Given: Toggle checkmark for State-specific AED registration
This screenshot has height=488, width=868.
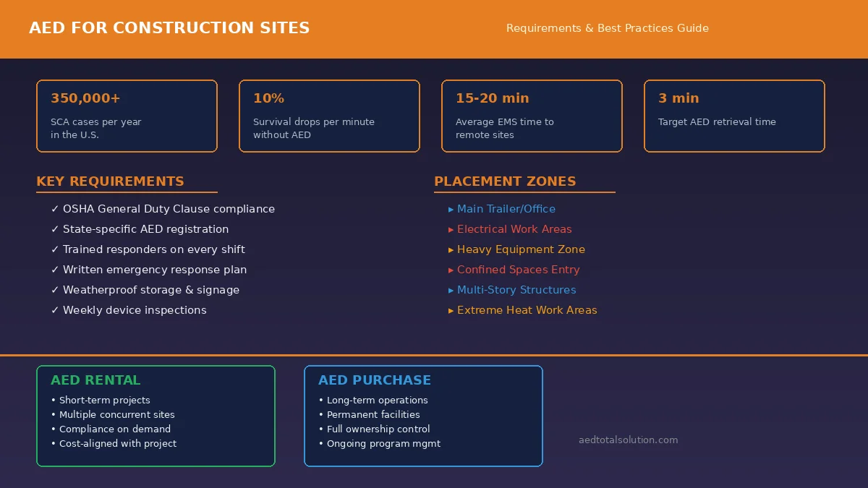Looking at the screenshot, I should point(55,229).
